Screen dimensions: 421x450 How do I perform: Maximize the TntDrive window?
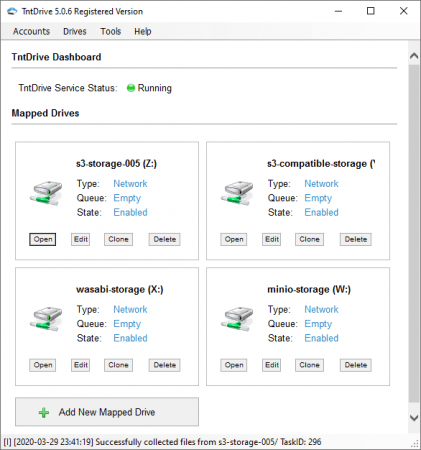(x=371, y=11)
